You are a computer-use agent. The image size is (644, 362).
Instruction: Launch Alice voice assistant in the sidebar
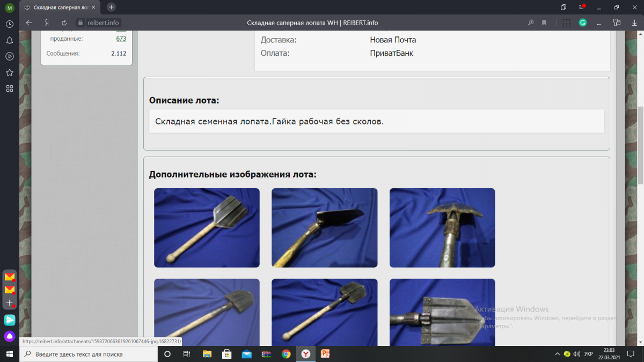10,336
